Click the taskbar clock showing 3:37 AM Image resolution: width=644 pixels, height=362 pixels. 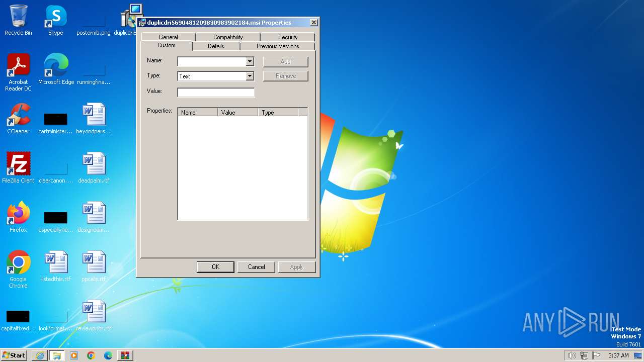[618, 355]
